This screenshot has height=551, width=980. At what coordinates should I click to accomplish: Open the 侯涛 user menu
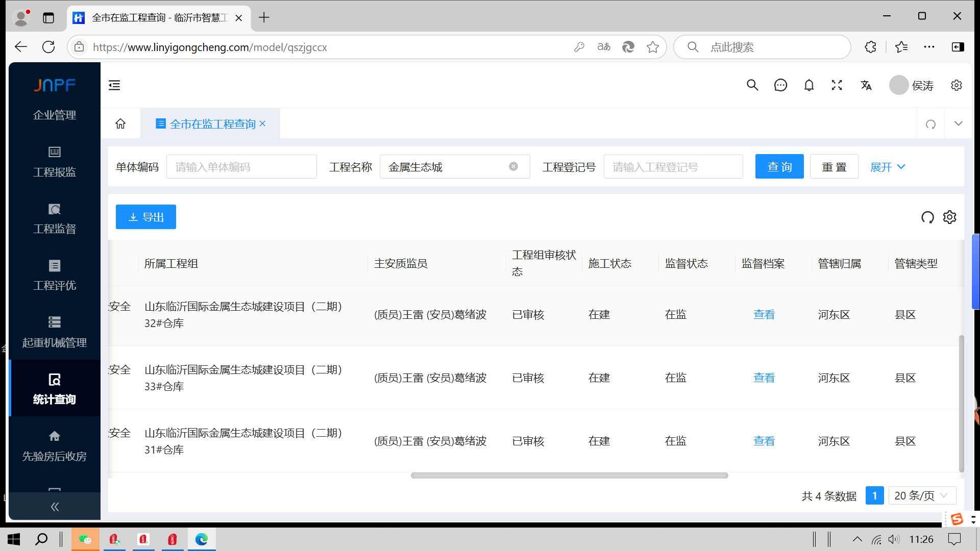click(912, 85)
